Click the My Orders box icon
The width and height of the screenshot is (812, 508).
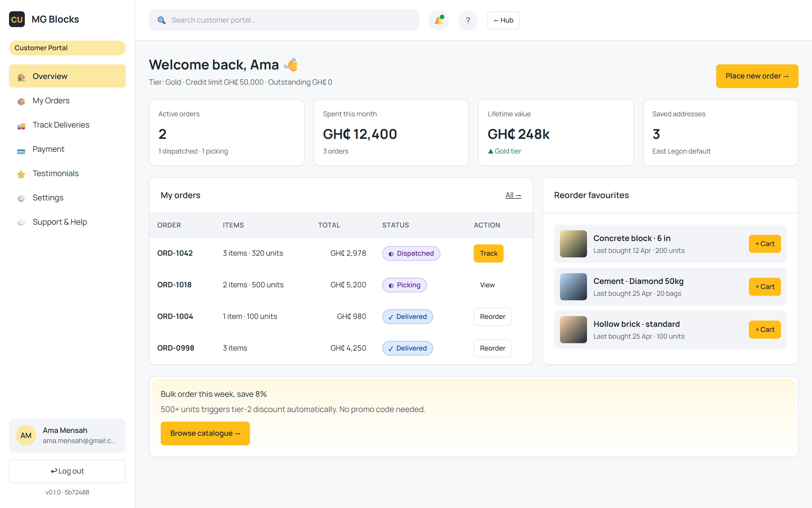(21, 101)
